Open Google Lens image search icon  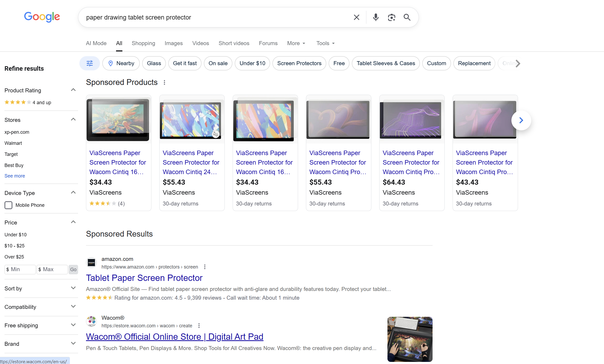pos(391,17)
